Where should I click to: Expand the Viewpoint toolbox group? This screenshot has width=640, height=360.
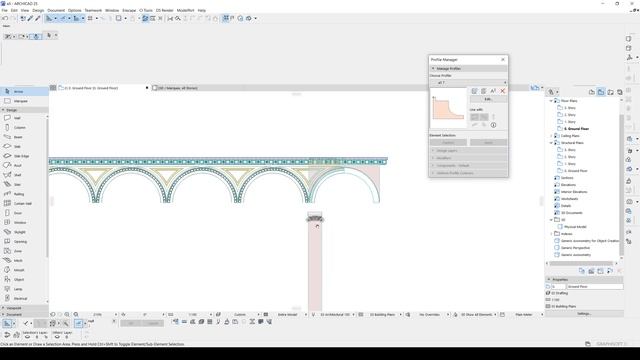coord(3,308)
